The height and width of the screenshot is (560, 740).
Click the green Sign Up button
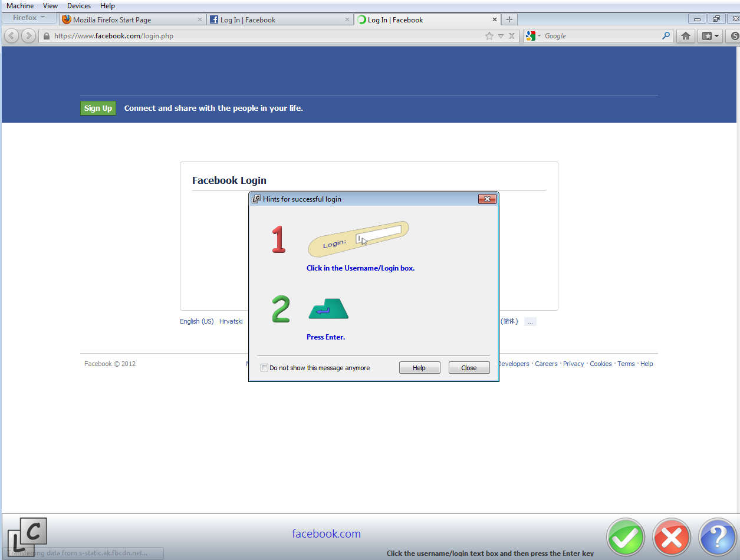point(98,108)
